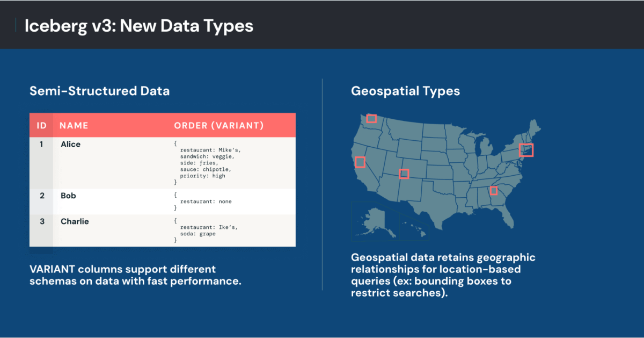Click the Alaska inset map

[374, 219]
